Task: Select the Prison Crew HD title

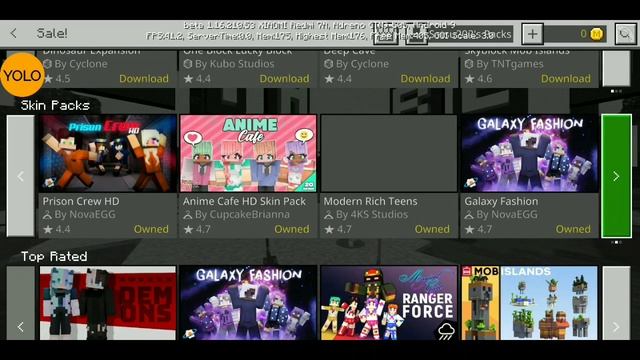Action: (x=81, y=201)
